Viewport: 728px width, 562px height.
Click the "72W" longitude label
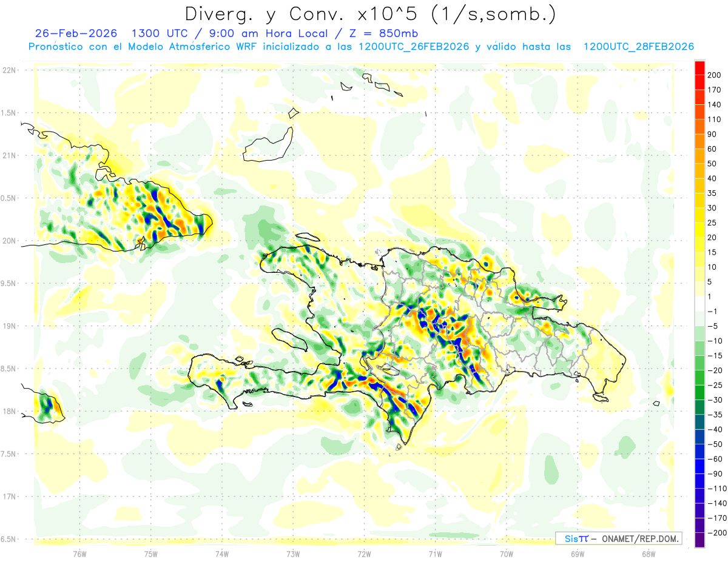(364, 554)
